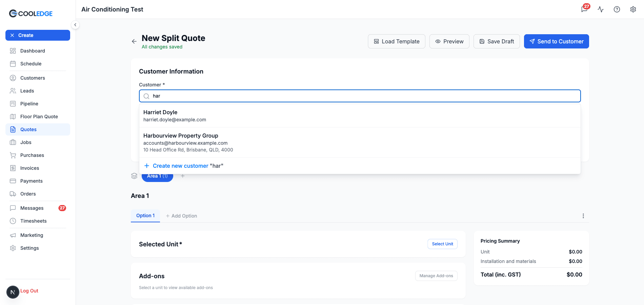
Task: Open Messages in the sidebar
Action: point(38,208)
